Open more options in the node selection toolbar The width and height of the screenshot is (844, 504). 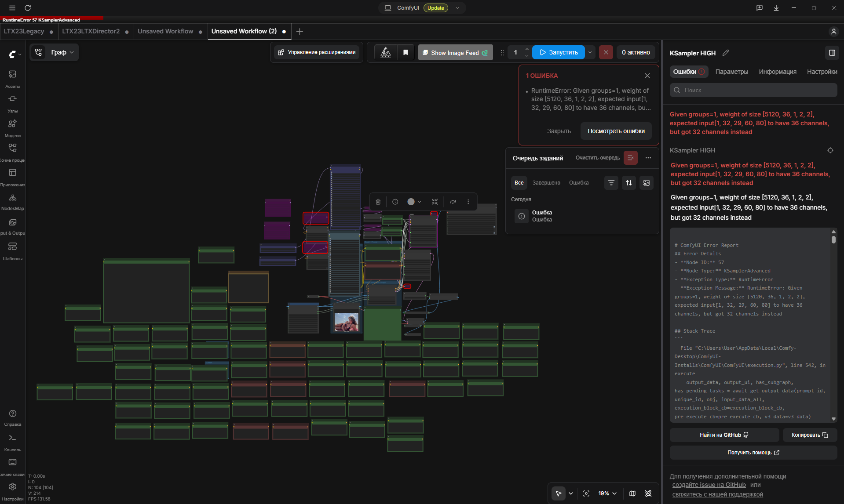point(468,202)
